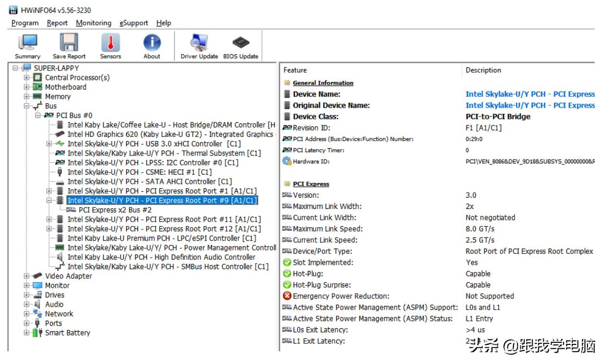Image resolution: width=606 pixels, height=364 pixels.
Task: Select LPC/eSPI Controller tree item
Action: [162, 238]
